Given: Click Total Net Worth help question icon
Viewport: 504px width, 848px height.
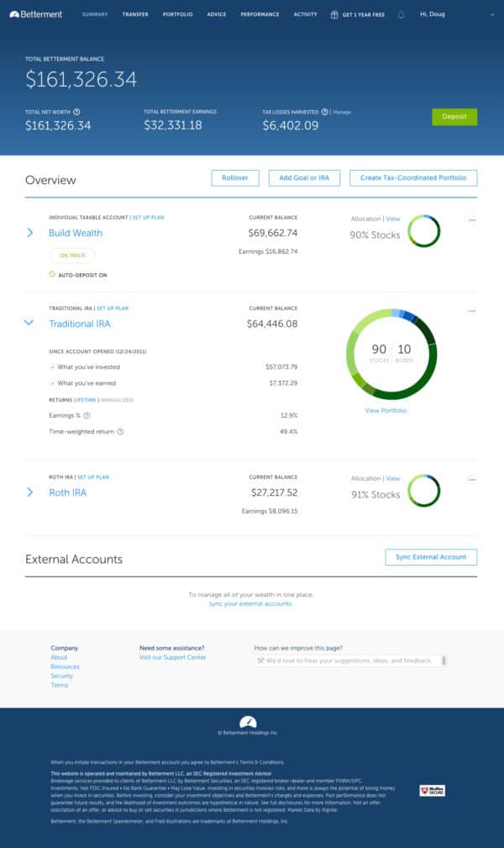Looking at the screenshot, I should (76, 112).
